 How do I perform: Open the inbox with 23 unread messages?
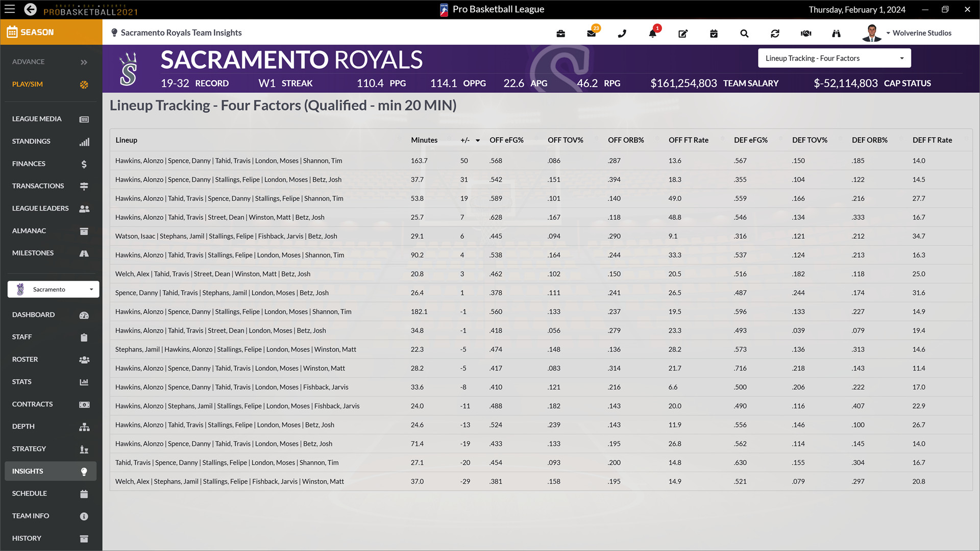coord(591,33)
